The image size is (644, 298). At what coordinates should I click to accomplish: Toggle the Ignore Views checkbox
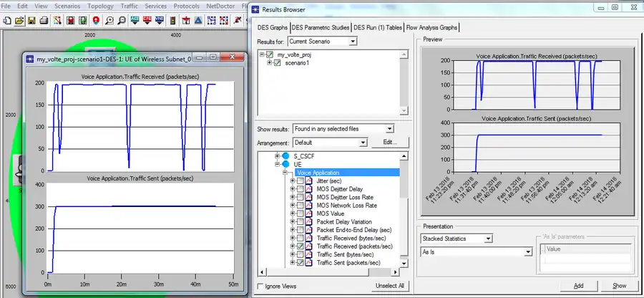click(260, 286)
